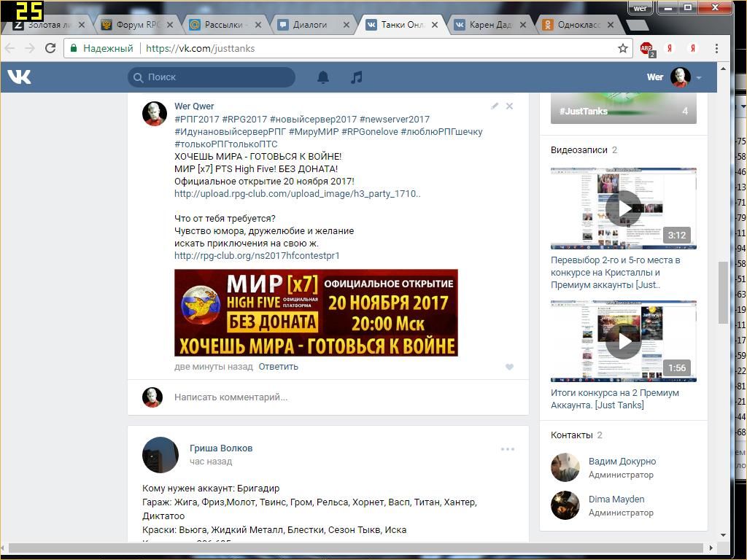Open the upload.rpg-club.com image link
The height and width of the screenshot is (560, 747).
click(298, 194)
